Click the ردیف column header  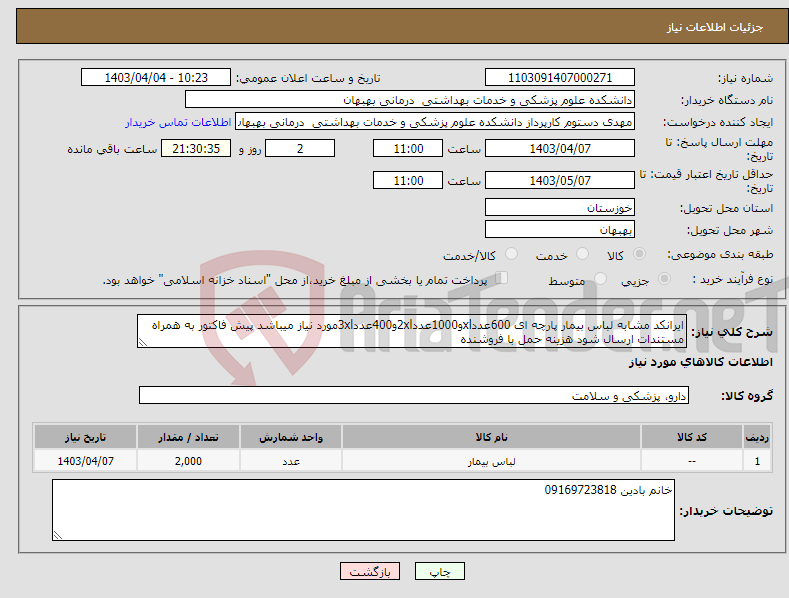pyautogui.click(x=757, y=437)
